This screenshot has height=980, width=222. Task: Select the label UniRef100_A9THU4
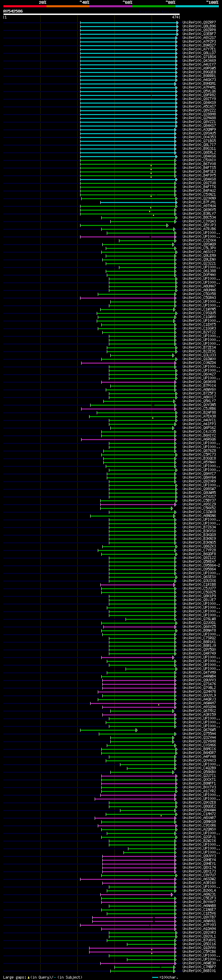tap(199, 206)
